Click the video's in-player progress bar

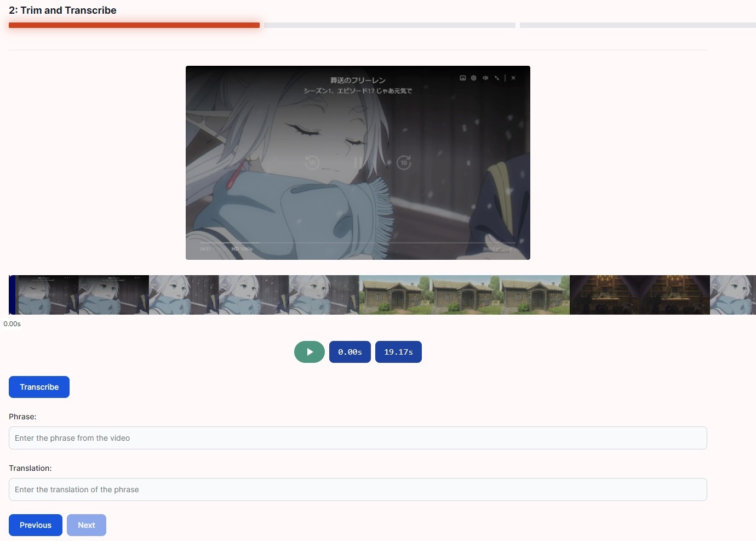(x=358, y=242)
